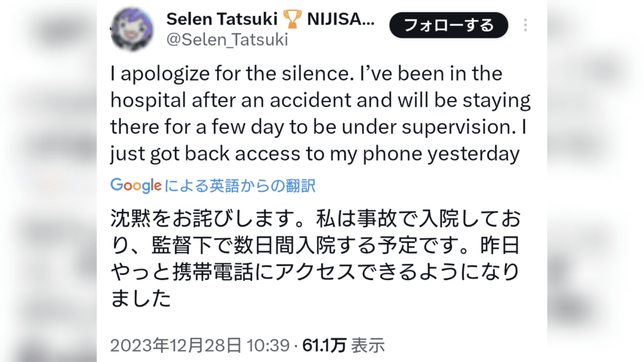Click the line "just got back access"
The width and height of the screenshot is (644, 362).
[316, 154]
